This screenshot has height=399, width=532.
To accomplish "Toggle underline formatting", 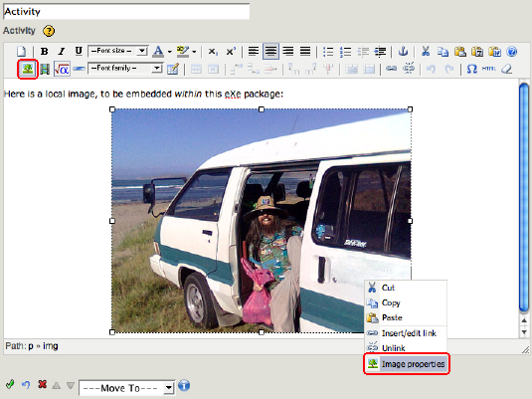I will tap(79, 52).
